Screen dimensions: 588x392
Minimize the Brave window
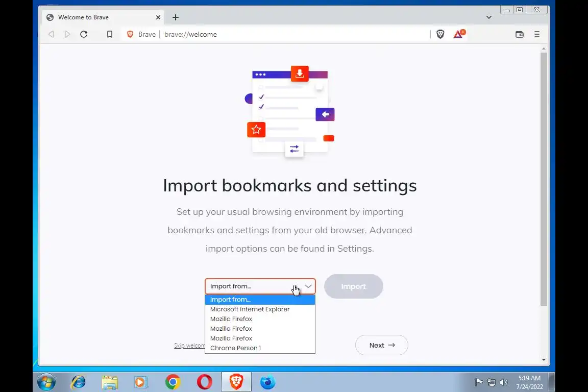tap(507, 10)
